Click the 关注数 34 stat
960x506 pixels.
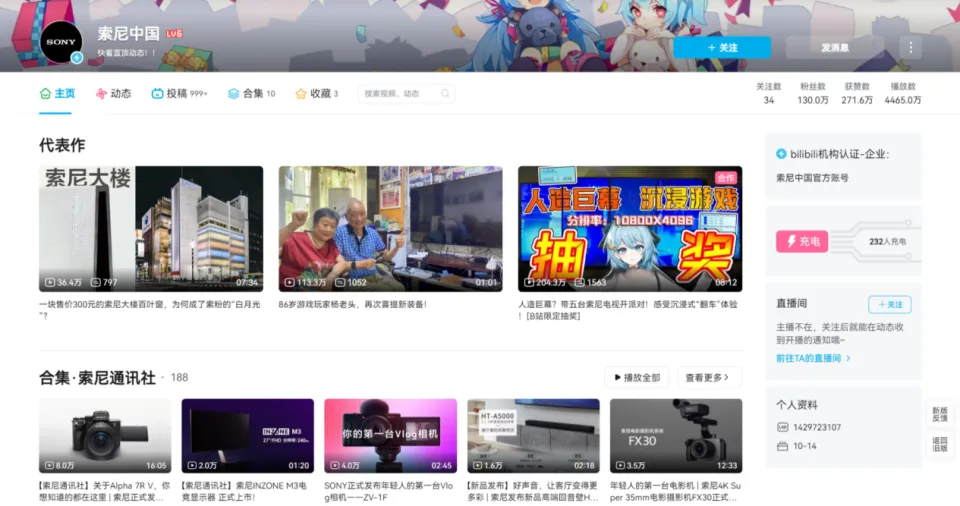768,93
